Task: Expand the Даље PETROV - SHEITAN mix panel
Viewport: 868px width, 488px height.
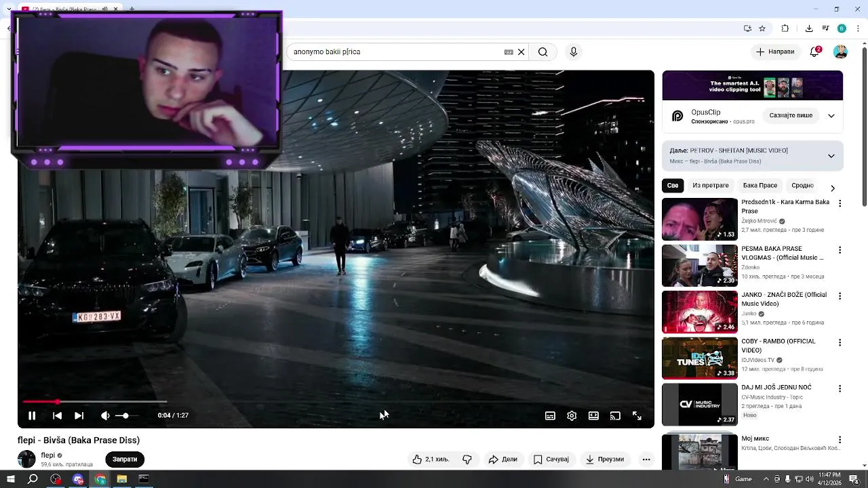Action: click(x=831, y=156)
